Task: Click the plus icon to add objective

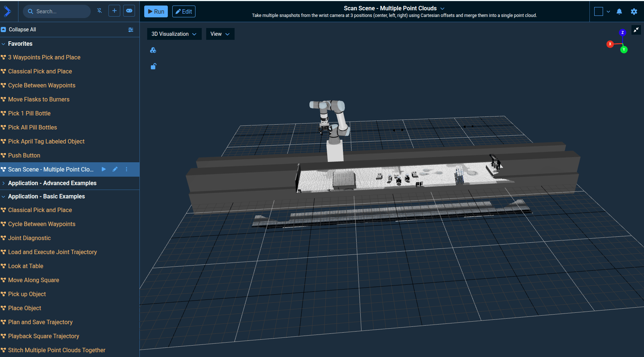Action: point(114,11)
